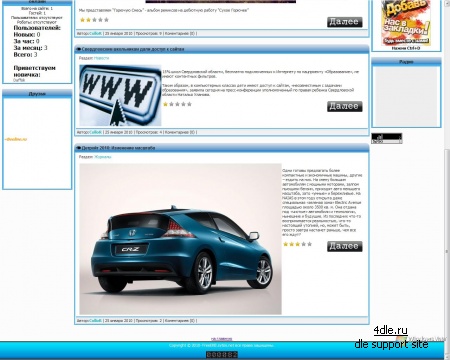The image size is (450, 360).
Task: Rate the top article five stars
Action: pyautogui.click(x=107, y=20)
